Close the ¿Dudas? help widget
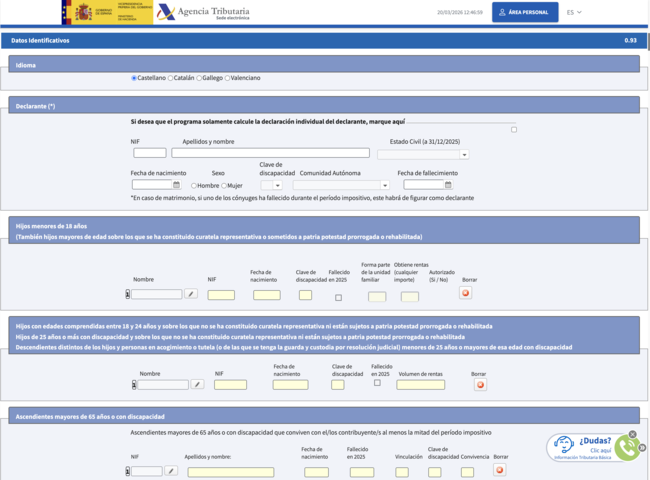 pos(632,434)
